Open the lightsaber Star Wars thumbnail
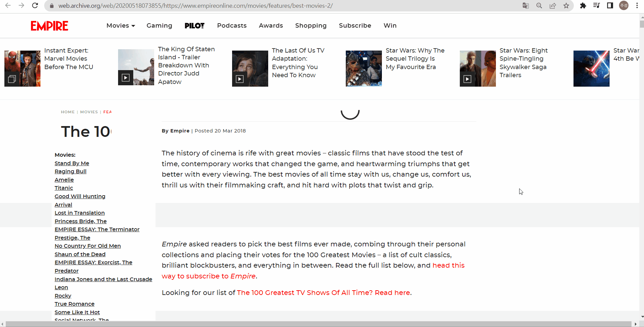 [591, 68]
